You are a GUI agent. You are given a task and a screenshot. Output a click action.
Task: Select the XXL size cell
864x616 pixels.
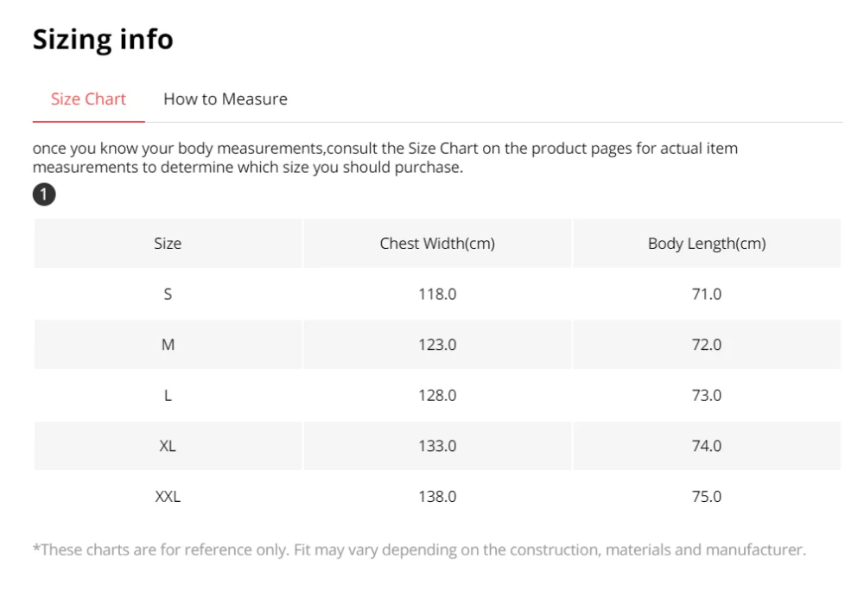[168, 497]
